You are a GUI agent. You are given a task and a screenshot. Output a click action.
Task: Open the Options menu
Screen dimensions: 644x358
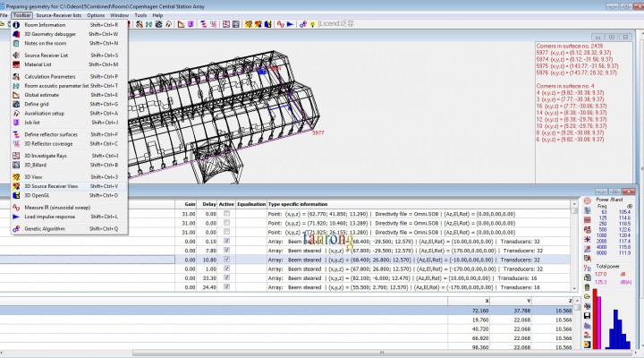pyautogui.click(x=96, y=15)
